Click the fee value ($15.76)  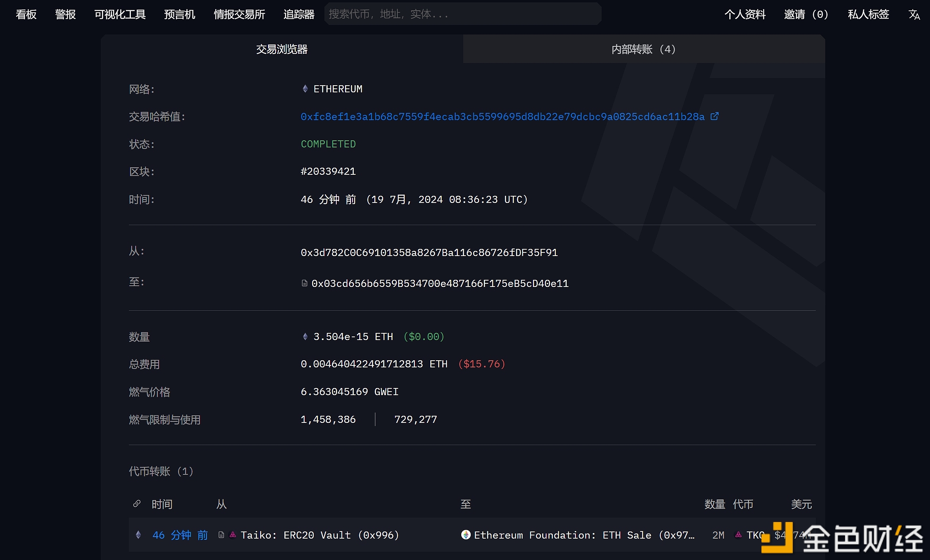point(481,364)
